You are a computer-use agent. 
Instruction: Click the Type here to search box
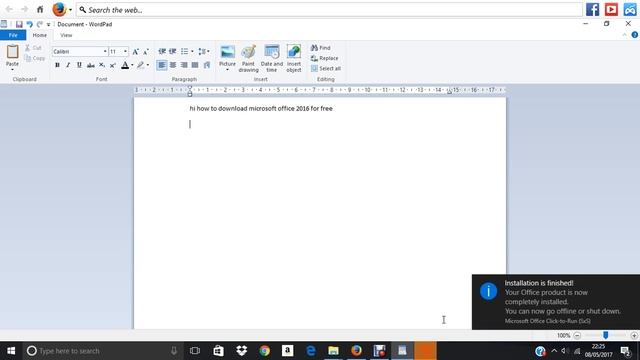(x=102, y=351)
